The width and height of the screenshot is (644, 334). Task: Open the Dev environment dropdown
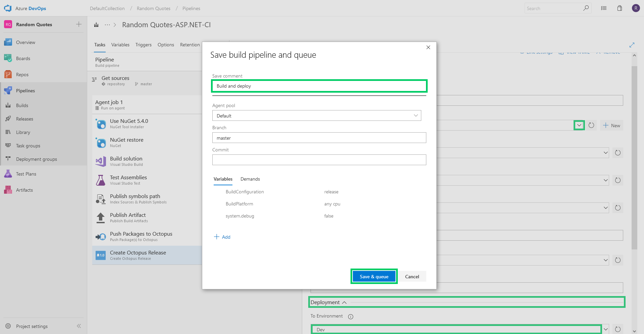pyautogui.click(x=605, y=329)
